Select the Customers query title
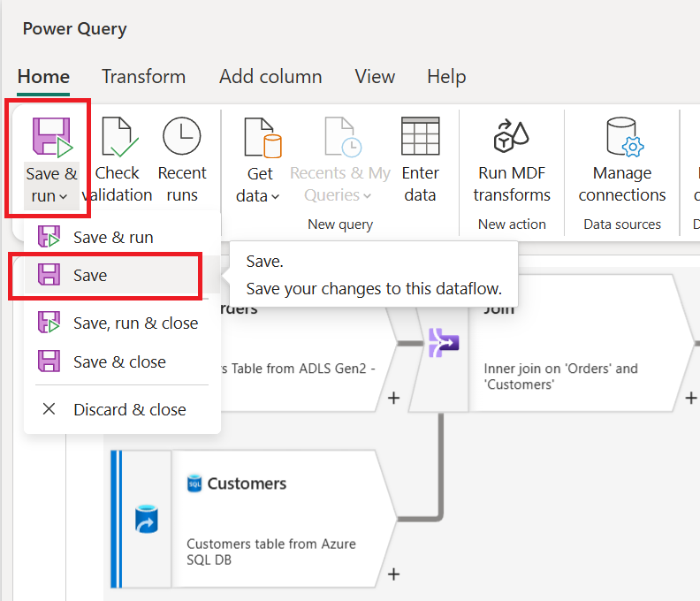The height and width of the screenshot is (601, 700). pos(247,483)
